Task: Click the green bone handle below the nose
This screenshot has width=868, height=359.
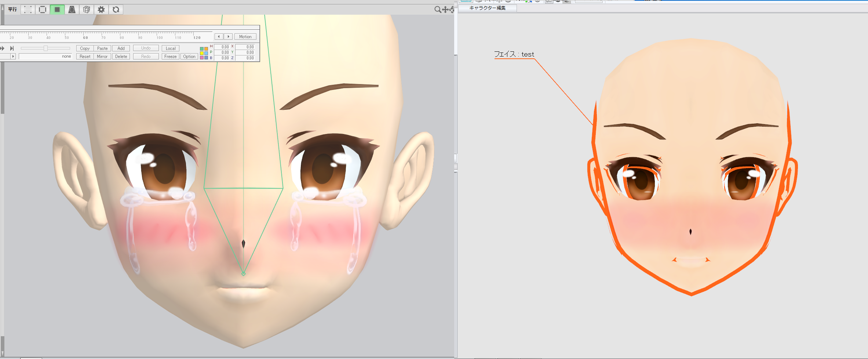Action: click(x=243, y=273)
